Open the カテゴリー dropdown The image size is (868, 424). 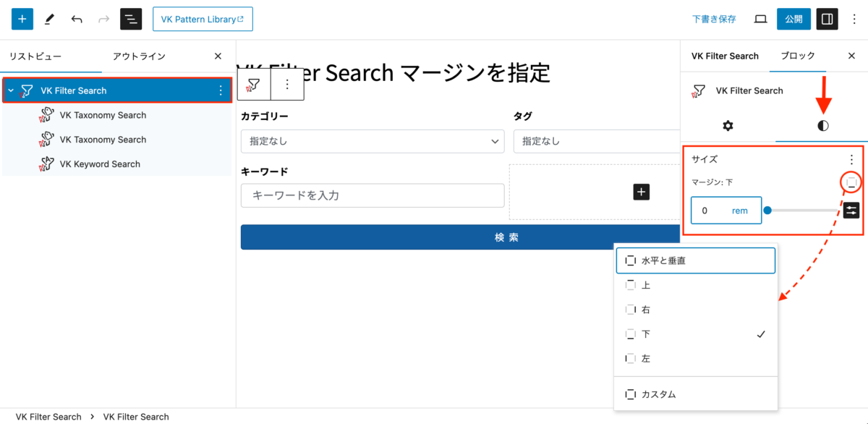(372, 141)
